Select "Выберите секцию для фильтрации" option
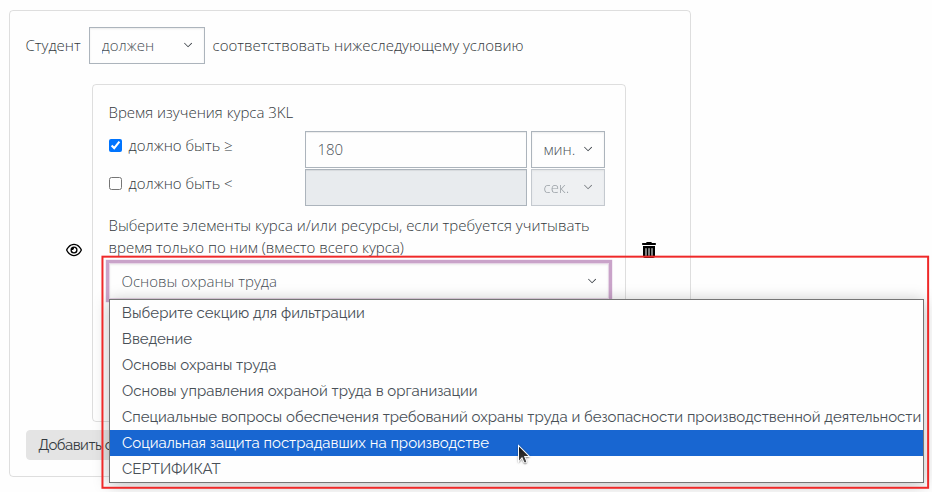 (x=243, y=313)
